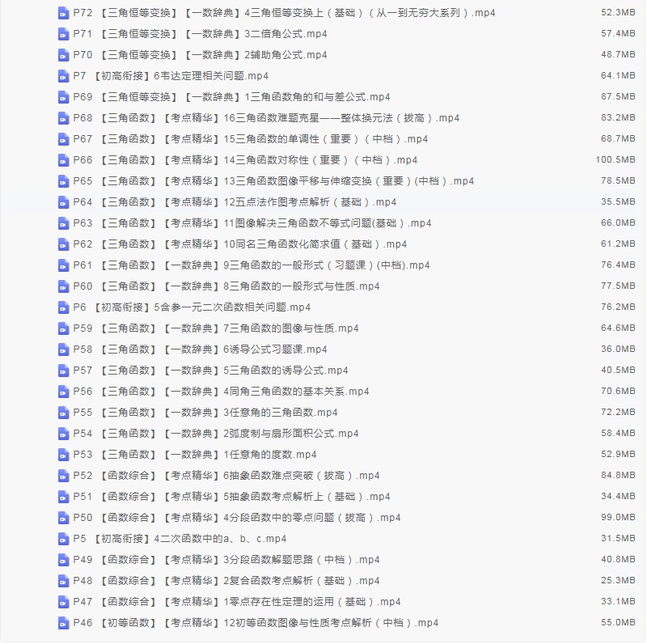This screenshot has width=647, height=644.
Task: Open P47 零点存在性定理的运用.mp4
Action: (x=237, y=602)
